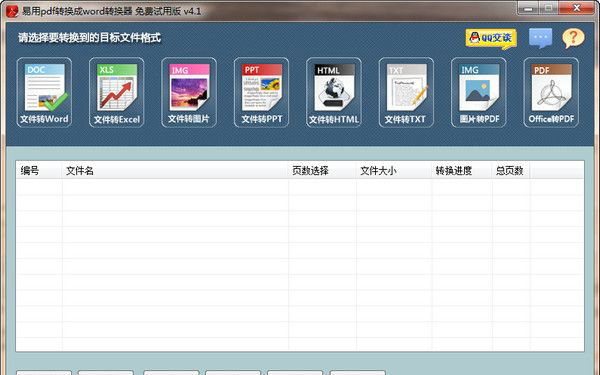The image size is (600, 375).
Task: Choose the Office转PDF conversion icon
Action: [x=551, y=92]
